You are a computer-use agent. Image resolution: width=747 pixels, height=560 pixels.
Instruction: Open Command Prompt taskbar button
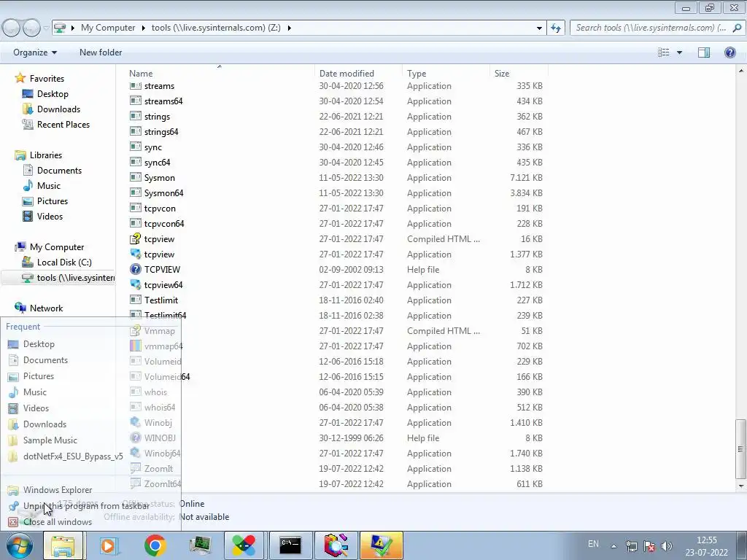(x=290, y=545)
